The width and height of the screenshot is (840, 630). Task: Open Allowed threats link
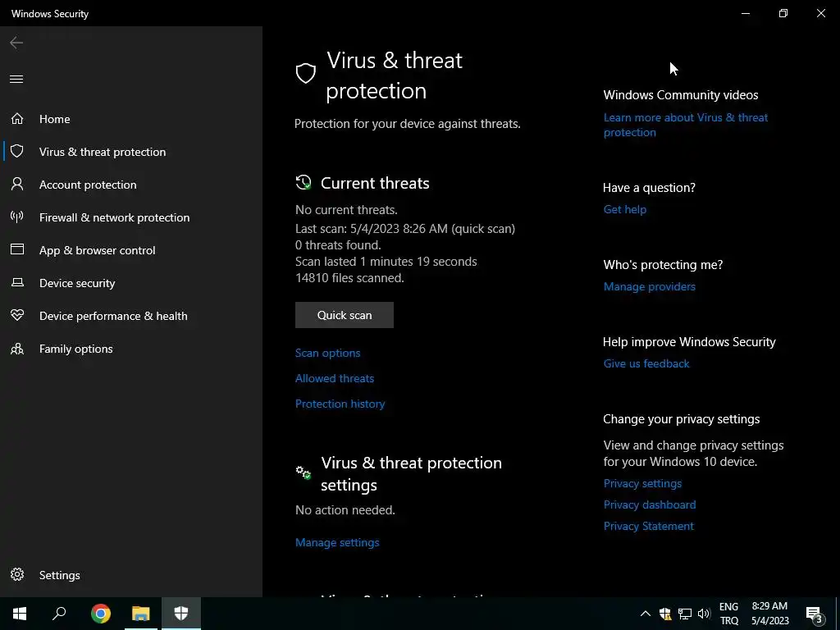click(335, 378)
